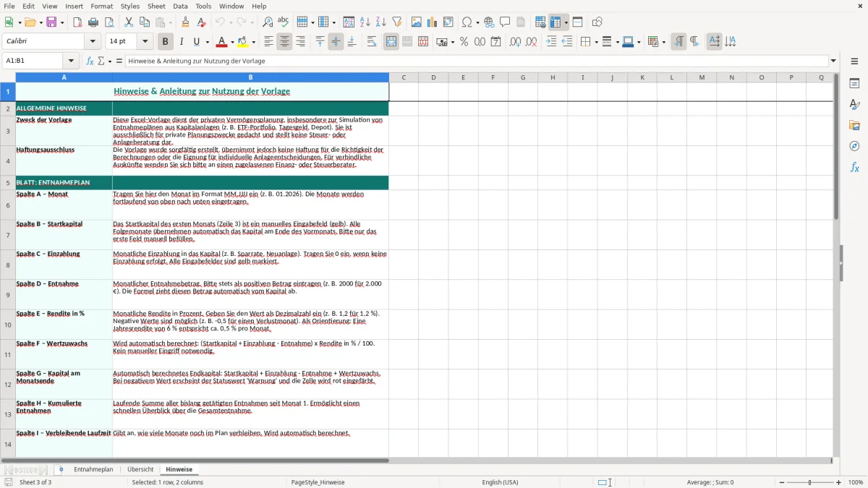Open Find & Replace icon
This screenshot has width=868, height=488.
click(268, 22)
